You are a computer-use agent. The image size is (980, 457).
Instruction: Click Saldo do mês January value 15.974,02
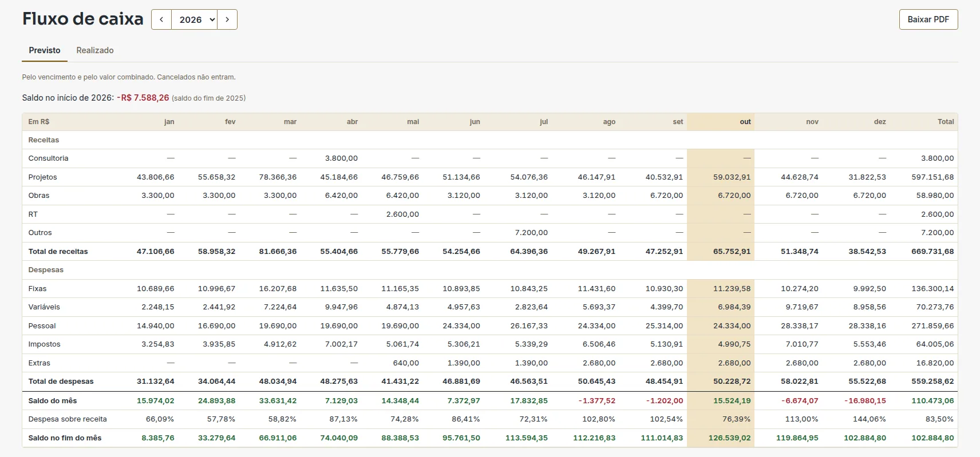coord(155,401)
